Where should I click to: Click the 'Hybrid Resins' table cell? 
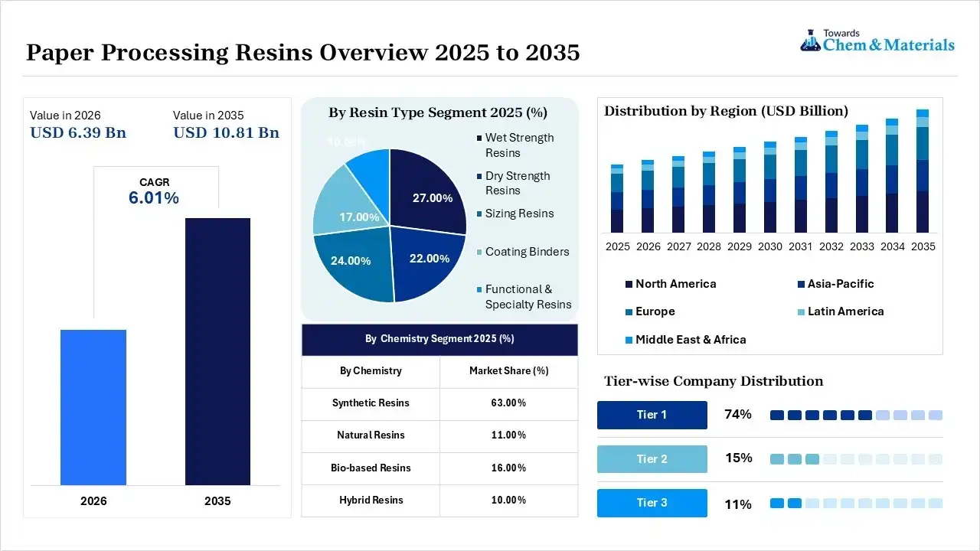(x=371, y=500)
